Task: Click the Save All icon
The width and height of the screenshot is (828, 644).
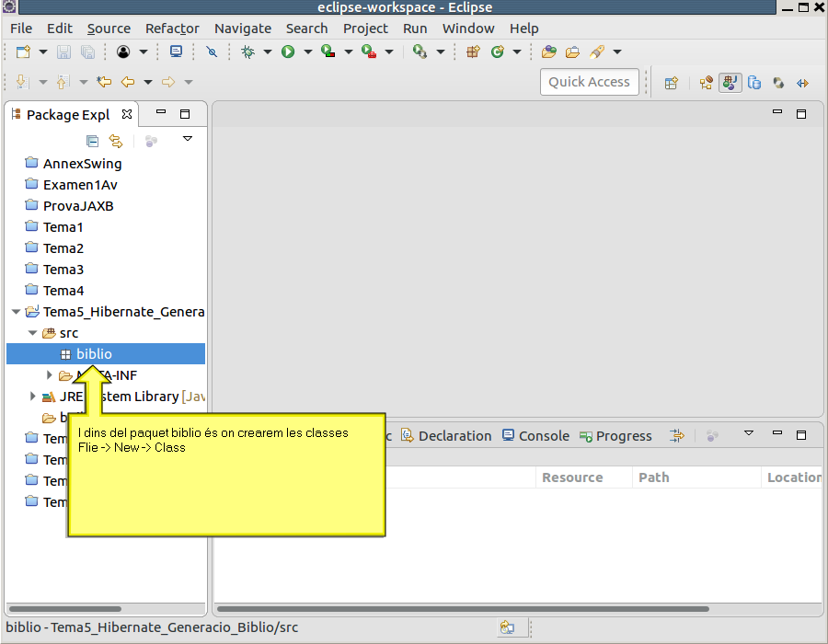Action: 87,52
